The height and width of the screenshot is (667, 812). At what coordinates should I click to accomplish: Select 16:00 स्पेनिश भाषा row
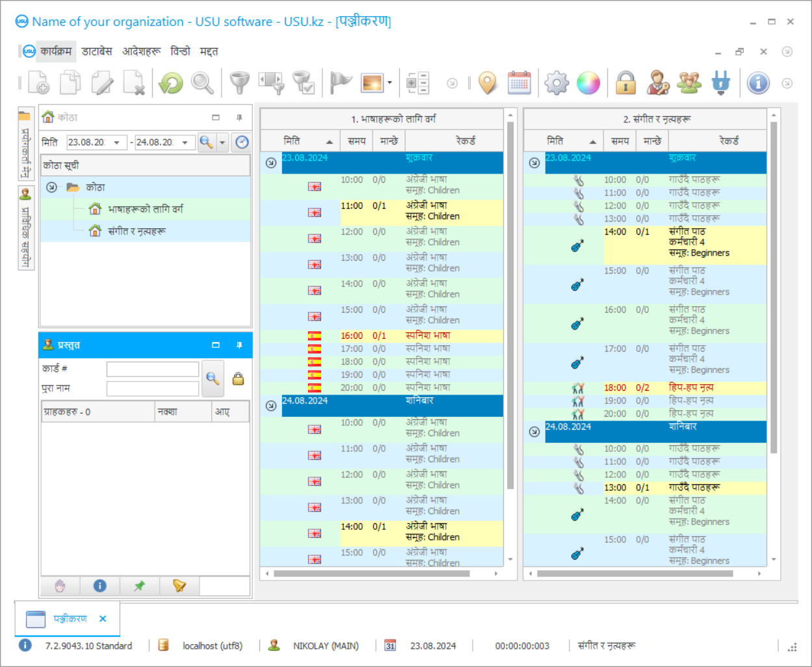[382, 336]
